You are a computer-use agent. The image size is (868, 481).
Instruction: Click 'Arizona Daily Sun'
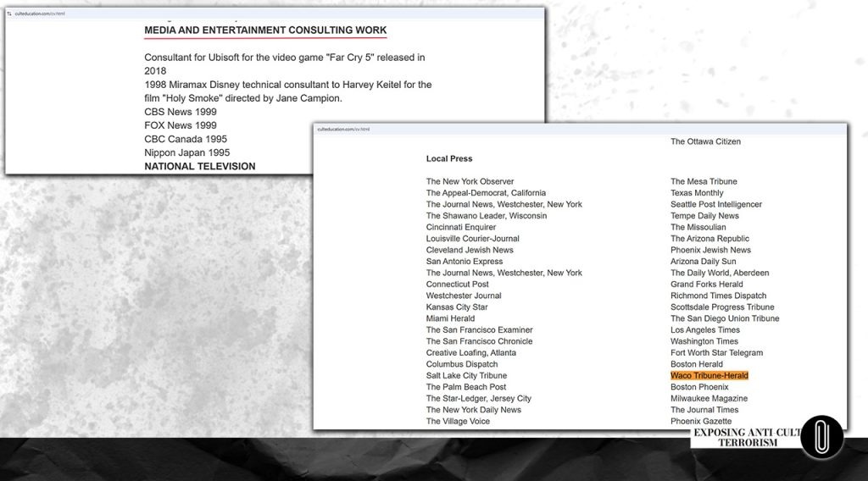pos(703,262)
